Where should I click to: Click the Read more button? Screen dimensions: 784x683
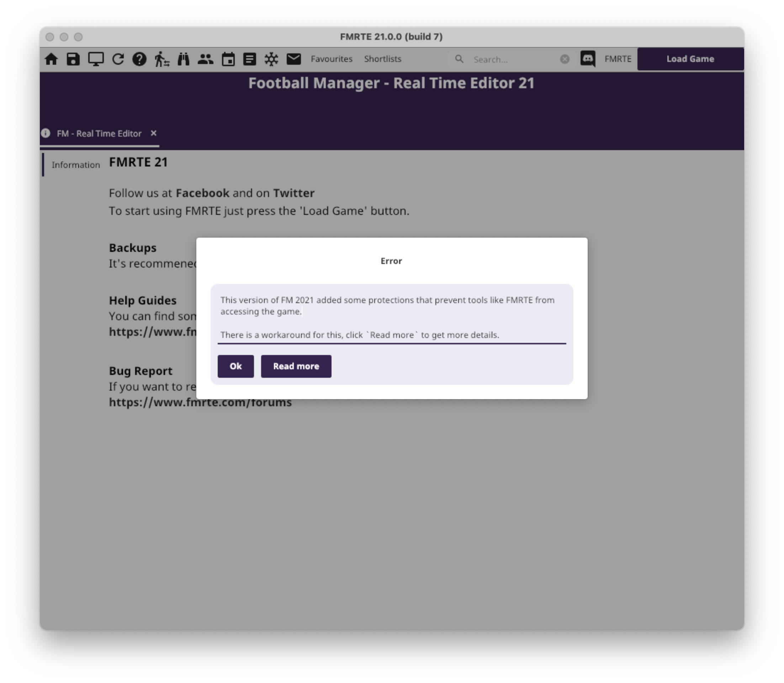296,366
